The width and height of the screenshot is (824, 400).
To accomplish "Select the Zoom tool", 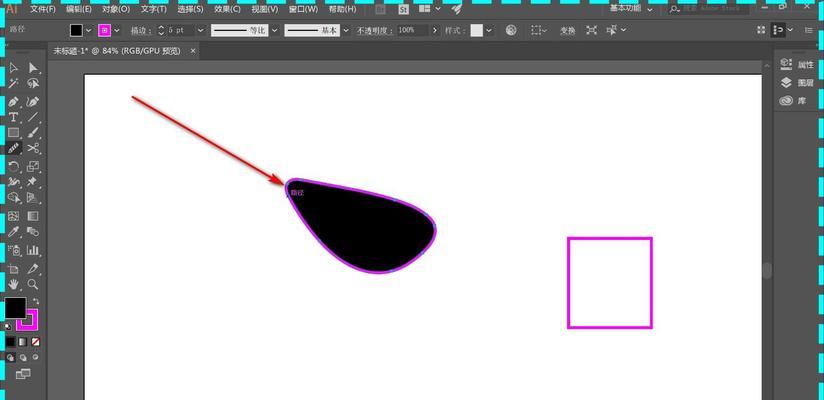I will point(33,284).
